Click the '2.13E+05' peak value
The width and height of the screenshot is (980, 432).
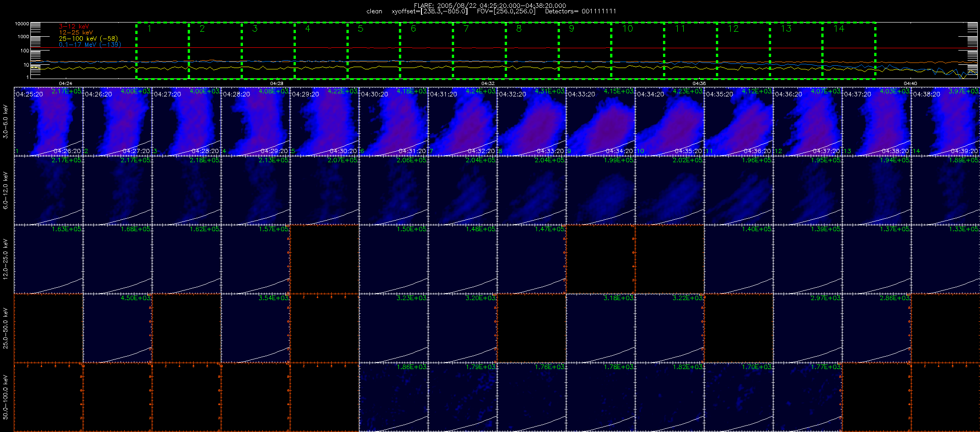[x=274, y=160]
